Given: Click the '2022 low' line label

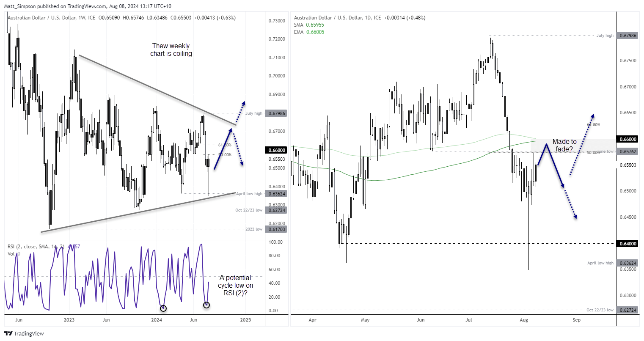Looking at the screenshot, I should click(x=254, y=229).
